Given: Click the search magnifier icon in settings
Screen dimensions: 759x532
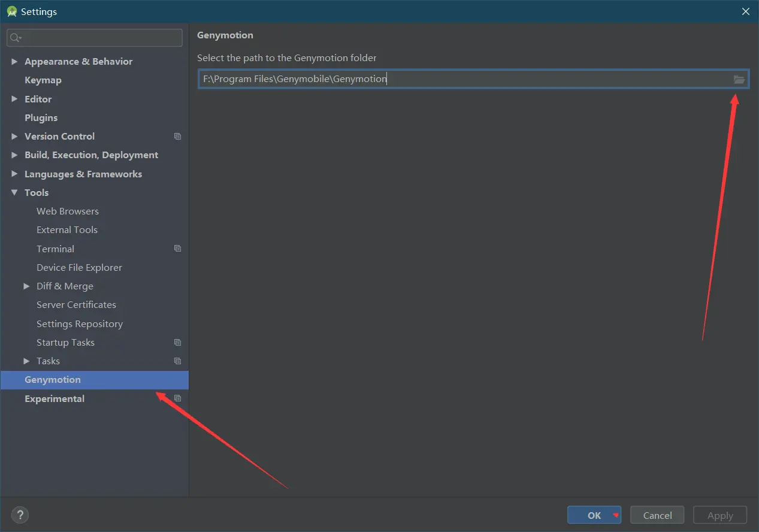Looking at the screenshot, I should (x=15, y=38).
